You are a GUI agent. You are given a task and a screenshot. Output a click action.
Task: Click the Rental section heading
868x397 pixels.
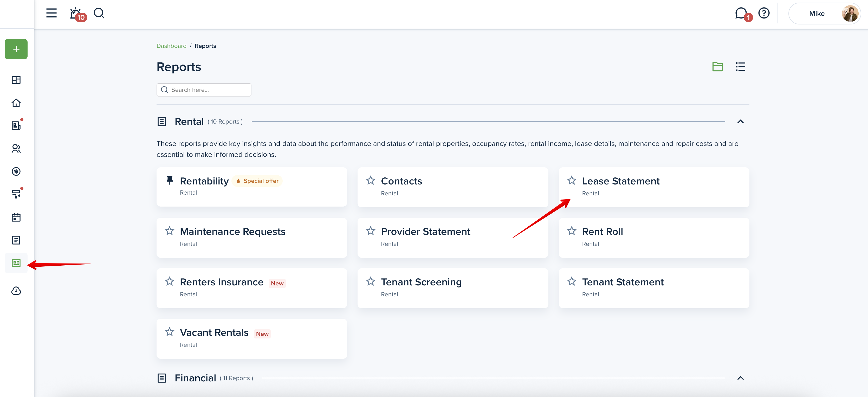coord(189,122)
